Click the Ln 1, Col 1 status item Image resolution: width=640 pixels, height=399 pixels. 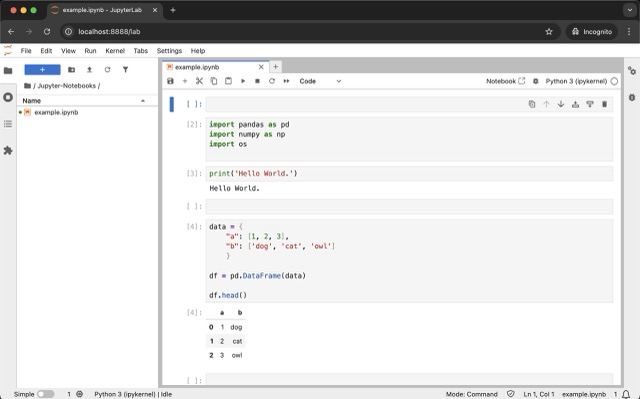(539, 394)
